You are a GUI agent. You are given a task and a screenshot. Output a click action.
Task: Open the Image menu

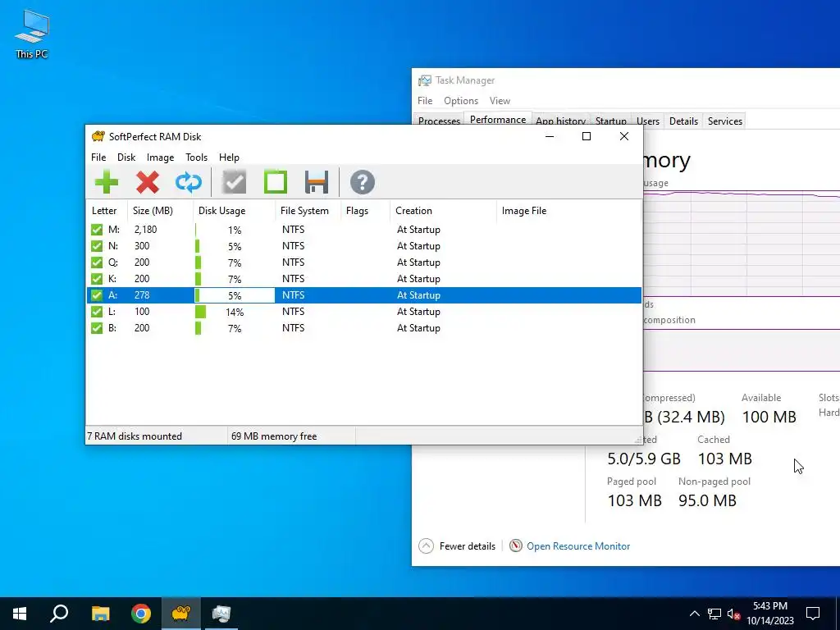coord(160,157)
